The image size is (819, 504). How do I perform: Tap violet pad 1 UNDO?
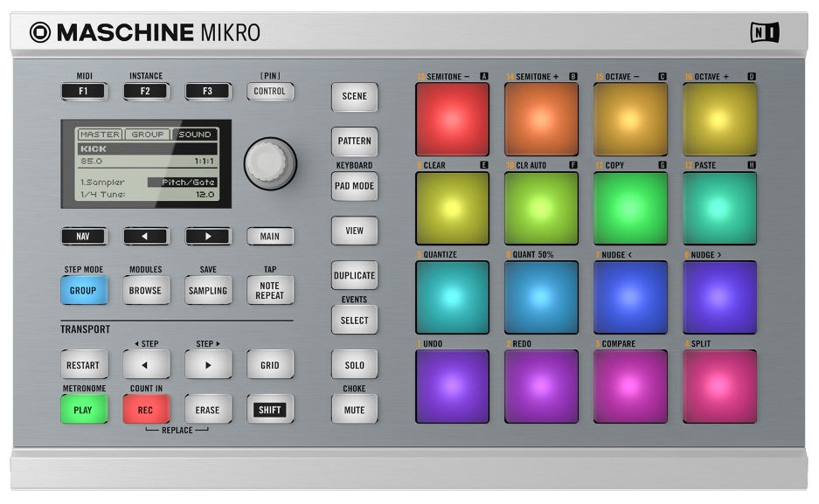coord(453,387)
